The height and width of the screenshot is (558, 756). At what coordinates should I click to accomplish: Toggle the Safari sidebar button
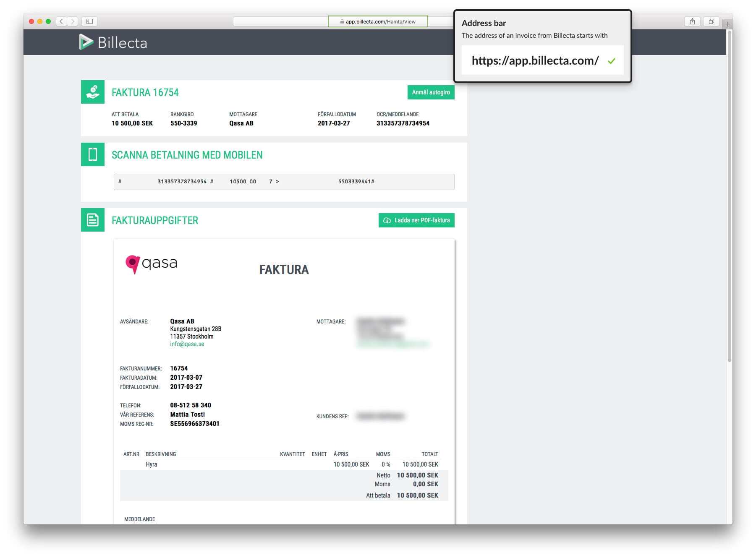click(x=89, y=21)
